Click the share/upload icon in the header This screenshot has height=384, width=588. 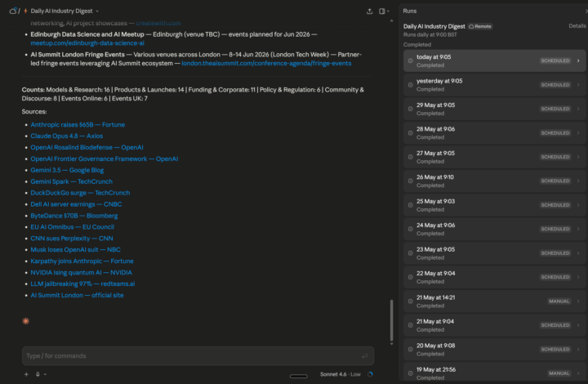click(x=369, y=11)
